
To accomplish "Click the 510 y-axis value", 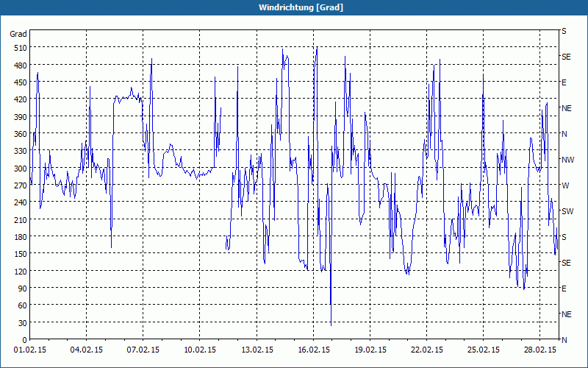I will click(21, 48).
